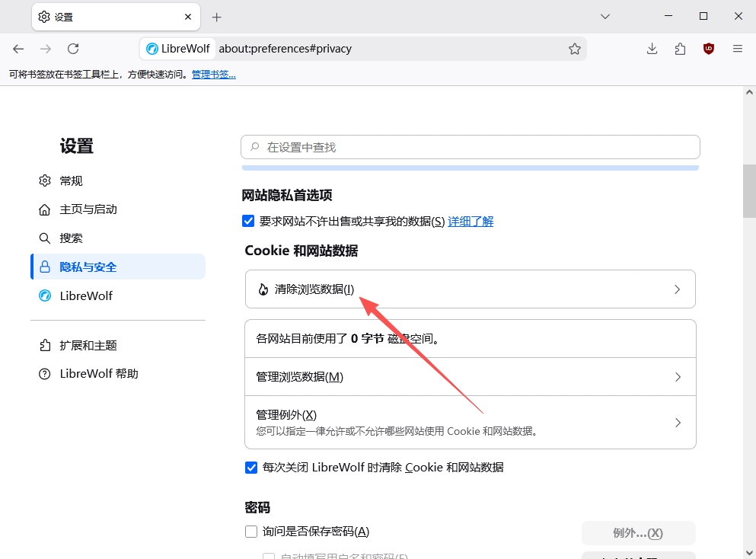Toggle 要求网站不许出售或共享我的数据 checkbox
Image resolution: width=756 pixels, height=559 pixels.
point(248,221)
